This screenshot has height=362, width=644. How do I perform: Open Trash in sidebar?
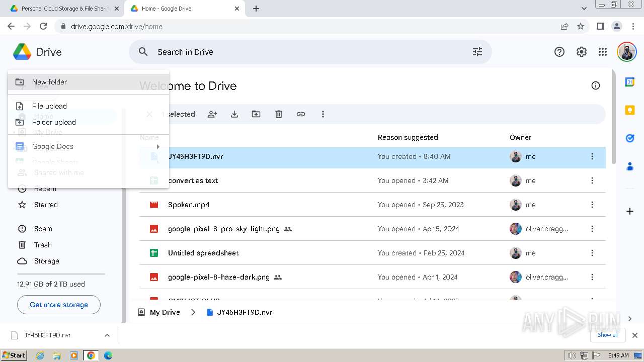43,245
